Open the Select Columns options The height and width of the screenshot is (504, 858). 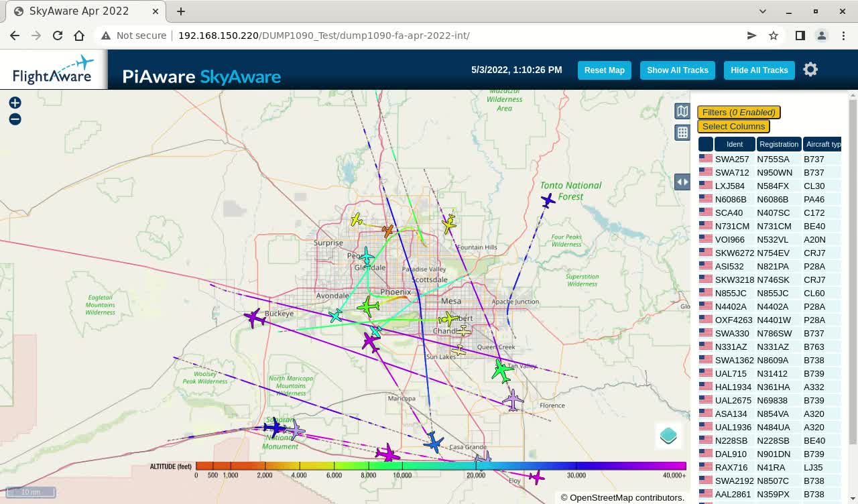pos(733,126)
